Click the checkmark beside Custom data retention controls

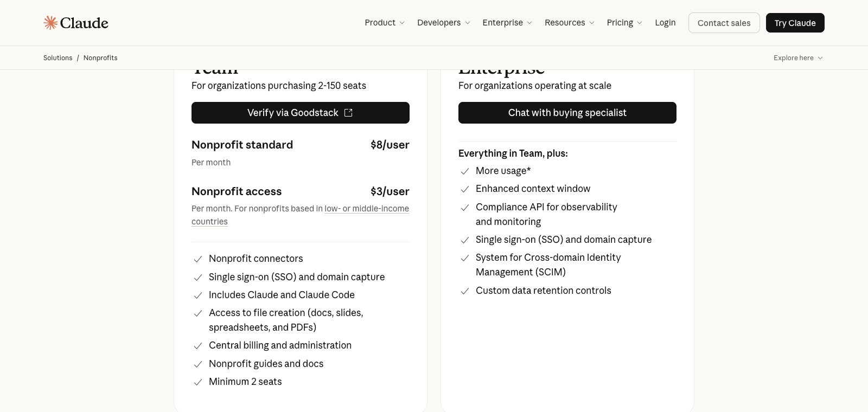pyautogui.click(x=465, y=291)
